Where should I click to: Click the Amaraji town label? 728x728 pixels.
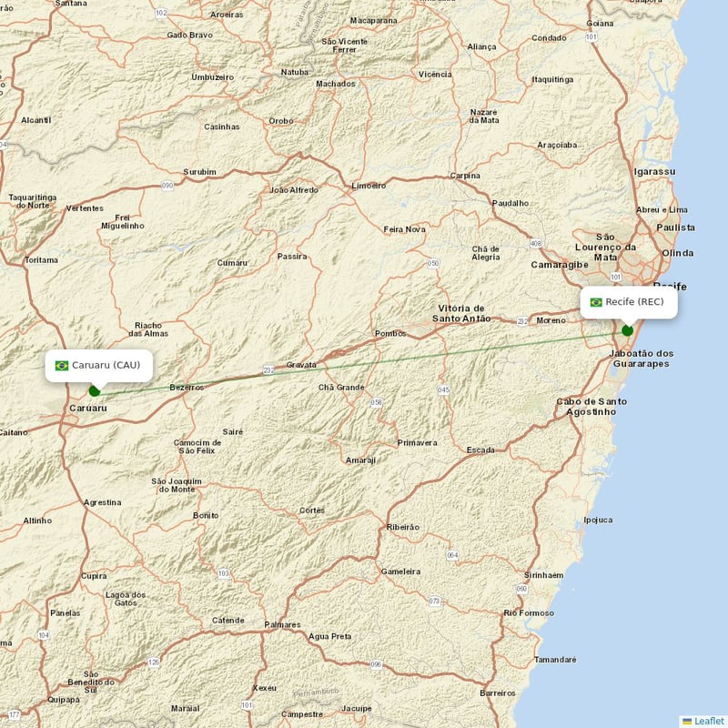(x=360, y=460)
